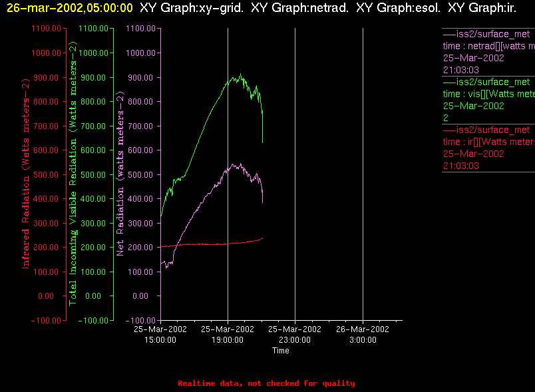Click the Total Incoming Visible Radiation axis label
This screenshot has height=392, width=535.
click(x=73, y=173)
